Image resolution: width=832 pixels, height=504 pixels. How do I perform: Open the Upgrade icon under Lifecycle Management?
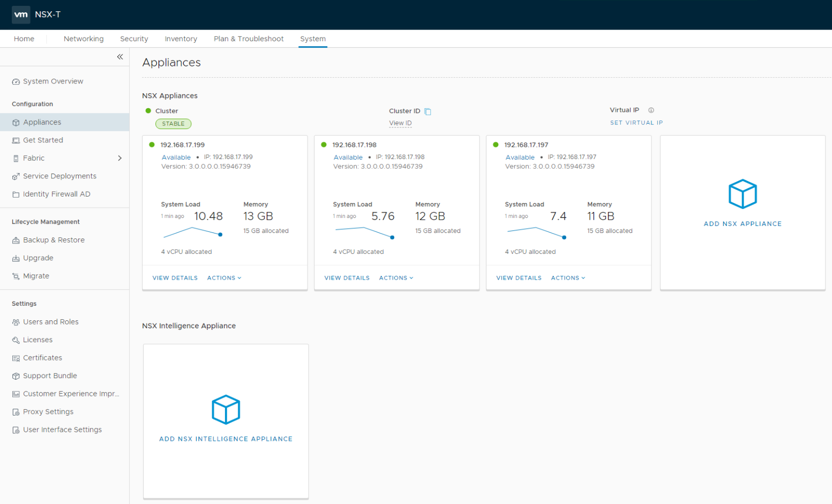coord(16,258)
